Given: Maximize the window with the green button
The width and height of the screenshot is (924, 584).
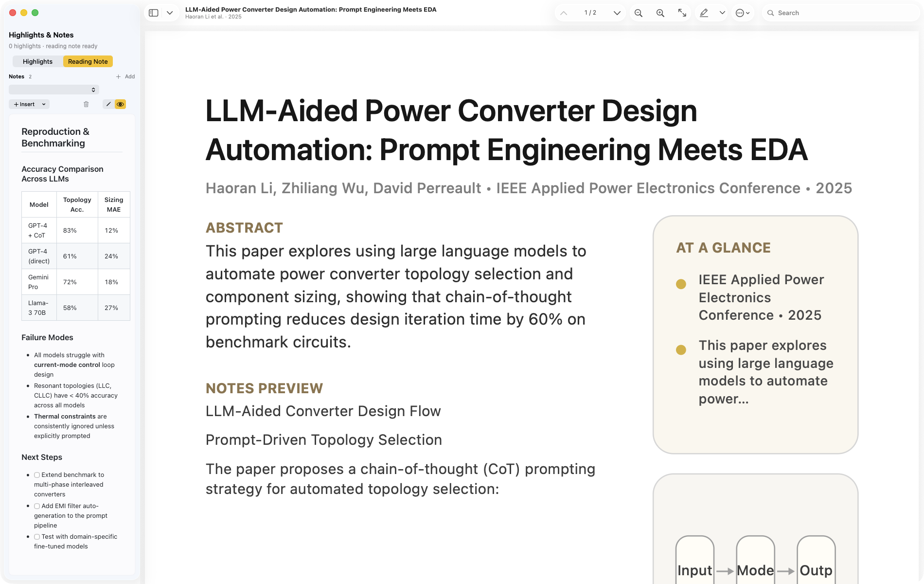Looking at the screenshot, I should (x=35, y=13).
